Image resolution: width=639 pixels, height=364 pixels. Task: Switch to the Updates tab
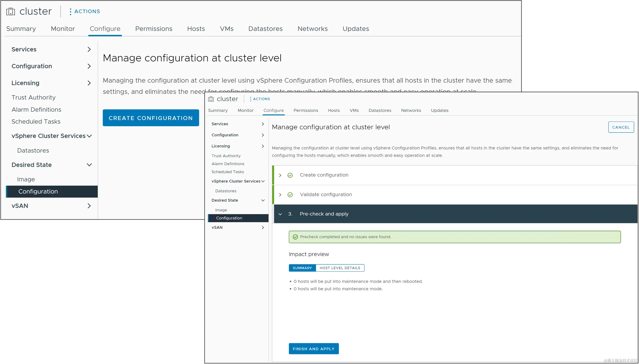[x=356, y=28]
